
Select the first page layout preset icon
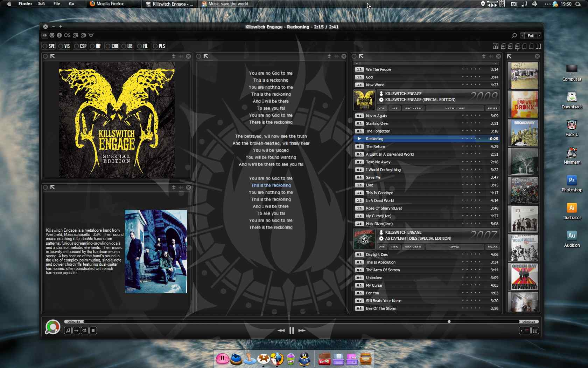pos(503,46)
